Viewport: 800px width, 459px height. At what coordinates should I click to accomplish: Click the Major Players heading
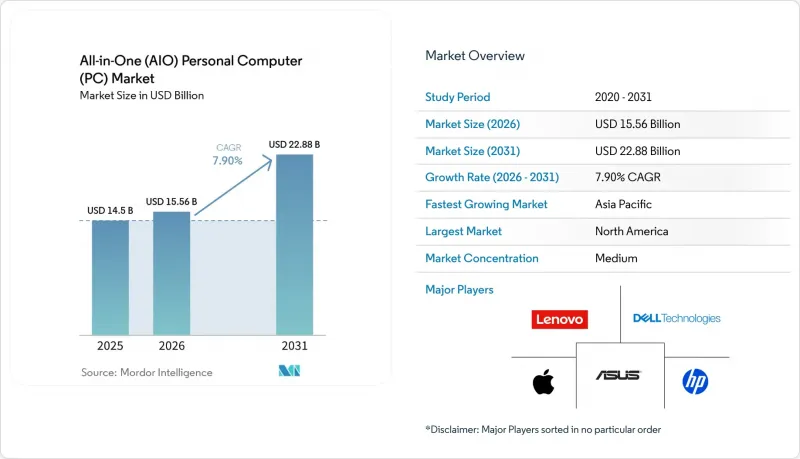coord(459,290)
